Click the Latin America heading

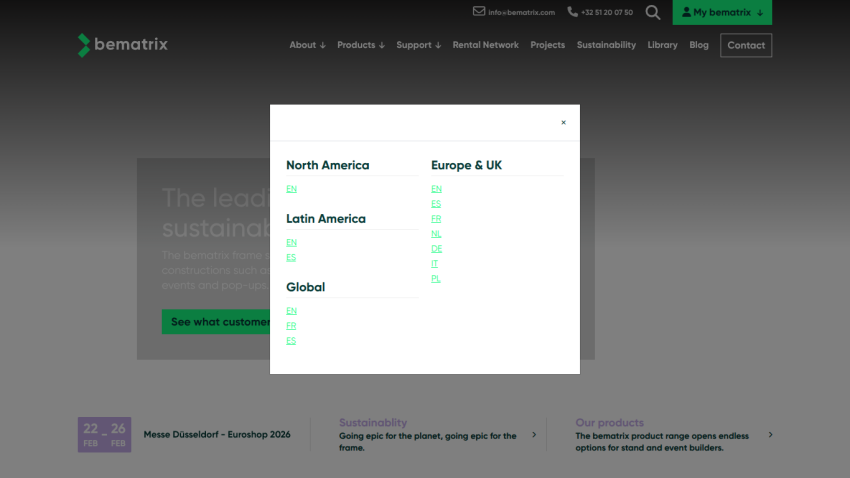[x=326, y=219]
